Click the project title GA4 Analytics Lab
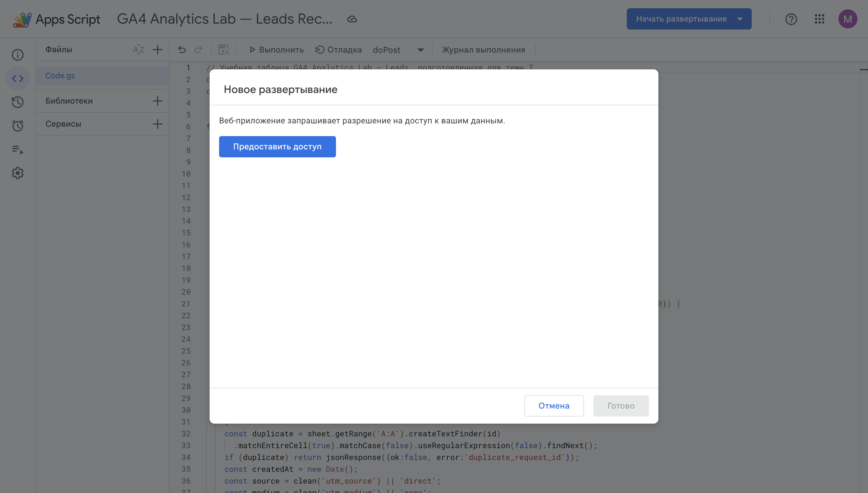Image resolution: width=868 pixels, height=493 pixels. point(224,19)
